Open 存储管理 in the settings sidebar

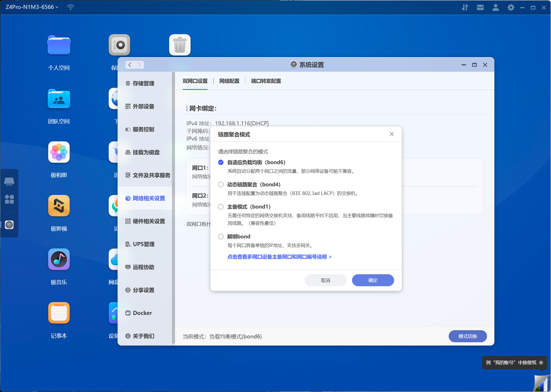[x=143, y=83]
